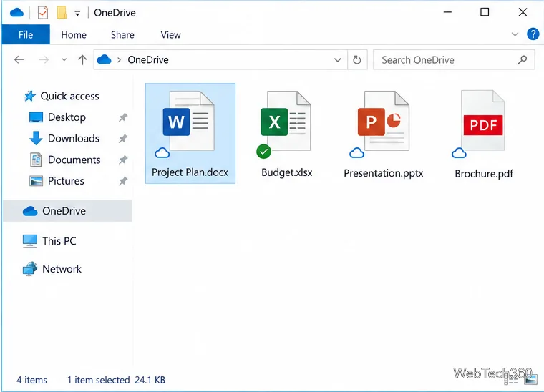Click the pin icon next to Downloads
Image resolution: width=544 pixels, height=392 pixels.
pyautogui.click(x=123, y=139)
